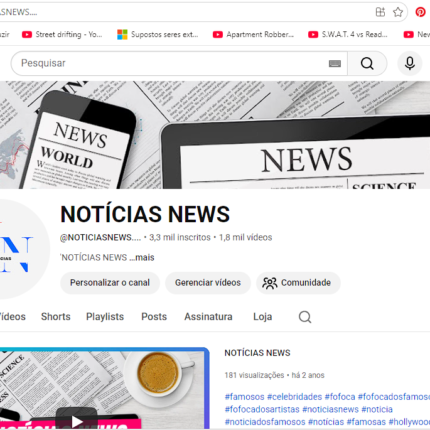The width and height of the screenshot is (430, 430).
Task: Open the Supostos seres ext... bookmark
Action: pos(158,34)
